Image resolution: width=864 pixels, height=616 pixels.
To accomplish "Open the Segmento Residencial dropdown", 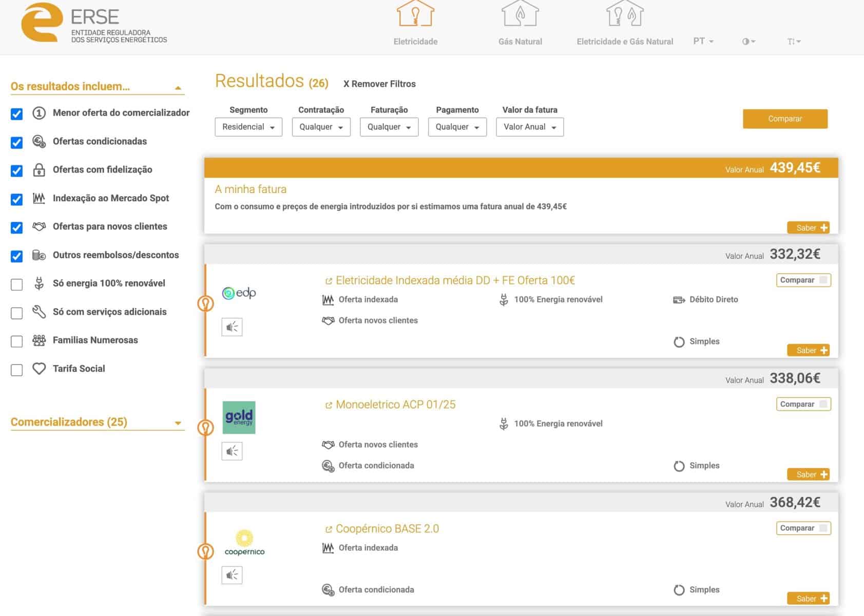I will [x=248, y=127].
